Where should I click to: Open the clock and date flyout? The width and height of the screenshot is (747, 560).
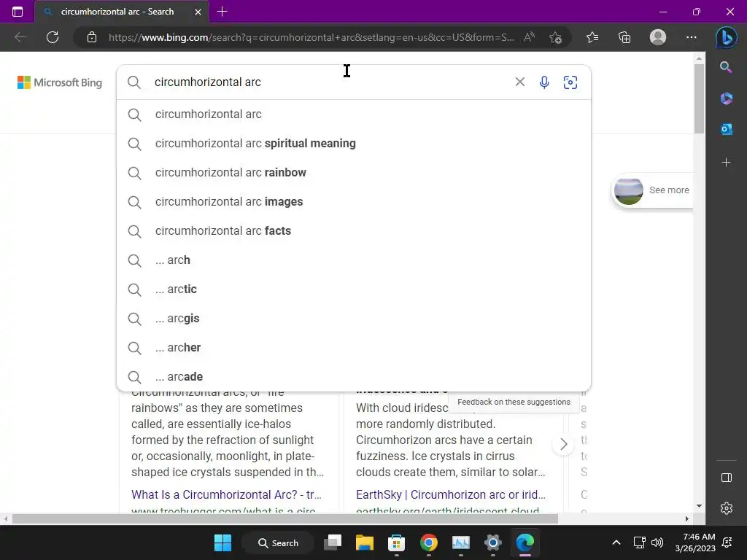click(x=695, y=542)
